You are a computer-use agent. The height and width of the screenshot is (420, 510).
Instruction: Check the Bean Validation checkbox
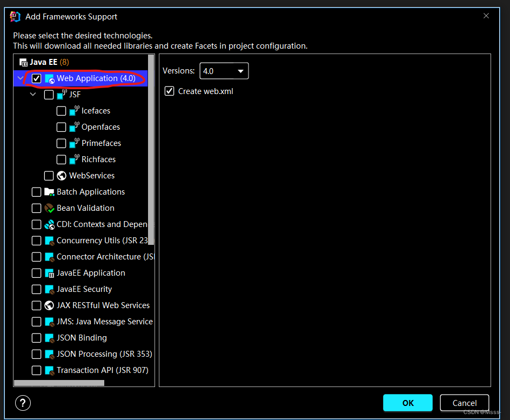[36, 208]
